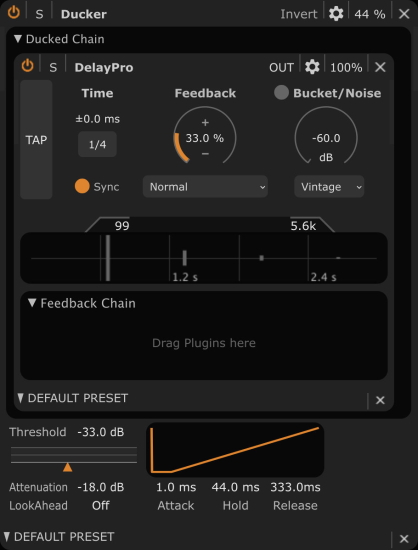Toggle the Invert option
The height and width of the screenshot is (550, 418).
coord(298,14)
